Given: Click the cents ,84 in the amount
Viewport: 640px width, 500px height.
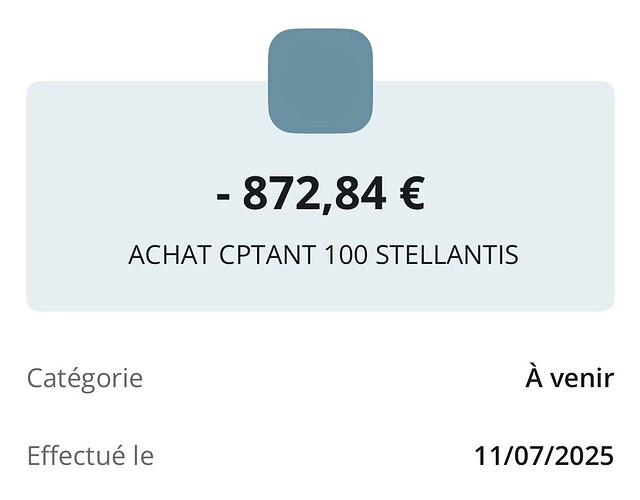Looking at the screenshot, I should (x=353, y=195).
